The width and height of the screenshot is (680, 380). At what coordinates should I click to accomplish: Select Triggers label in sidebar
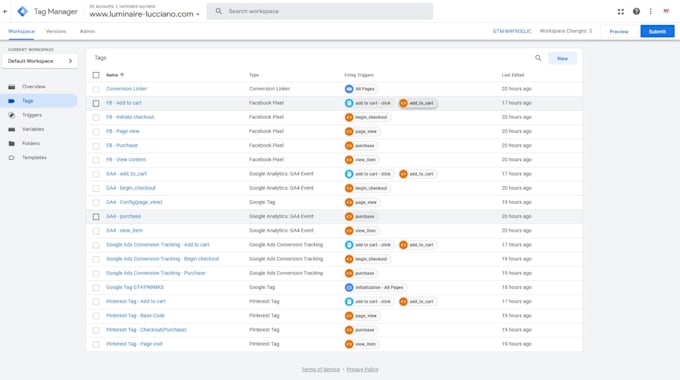[32, 115]
